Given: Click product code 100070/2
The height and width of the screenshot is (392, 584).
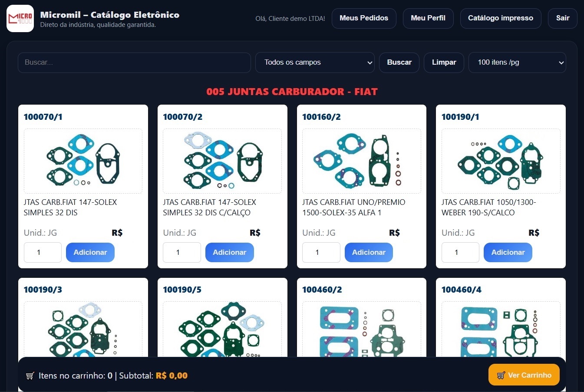Looking at the screenshot, I should coord(183,117).
